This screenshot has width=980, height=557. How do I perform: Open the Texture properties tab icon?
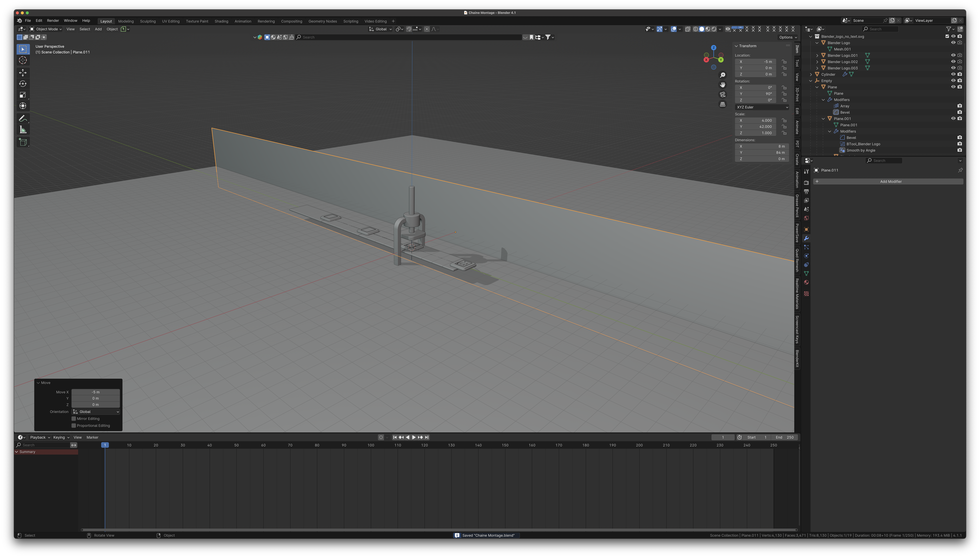[x=806, y=294]
